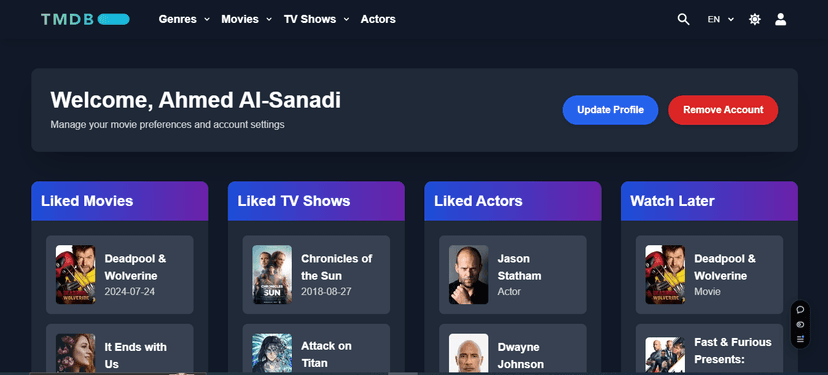Go to the Actors page

click(378, 20)
